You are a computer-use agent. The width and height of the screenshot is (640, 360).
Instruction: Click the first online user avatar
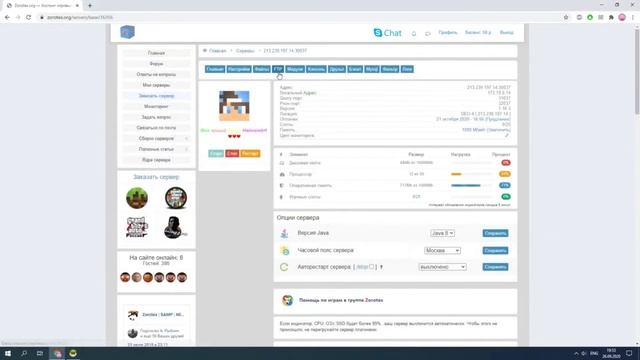pyautogui.click(x=125, y=277)
